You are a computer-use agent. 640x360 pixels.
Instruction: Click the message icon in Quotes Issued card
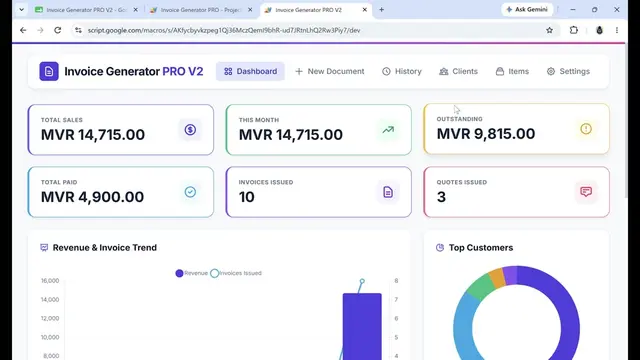[586, 192]
